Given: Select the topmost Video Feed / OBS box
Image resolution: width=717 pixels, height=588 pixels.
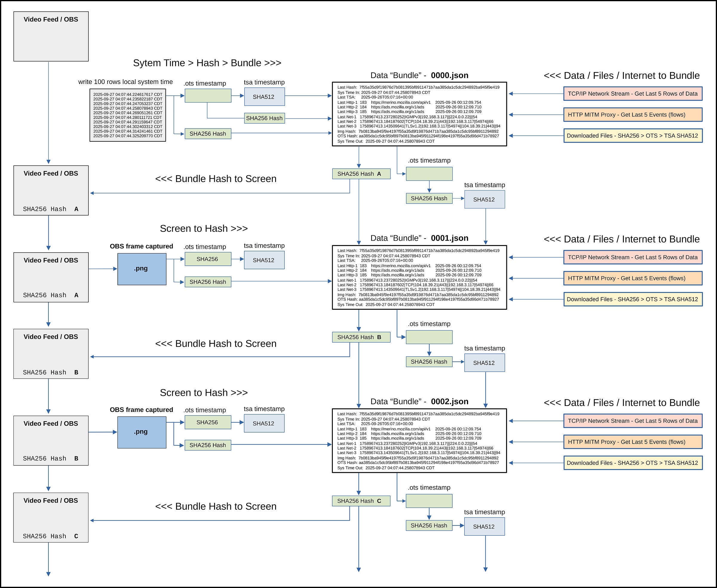Looking at the screenshot, I should tap(51, 36).
